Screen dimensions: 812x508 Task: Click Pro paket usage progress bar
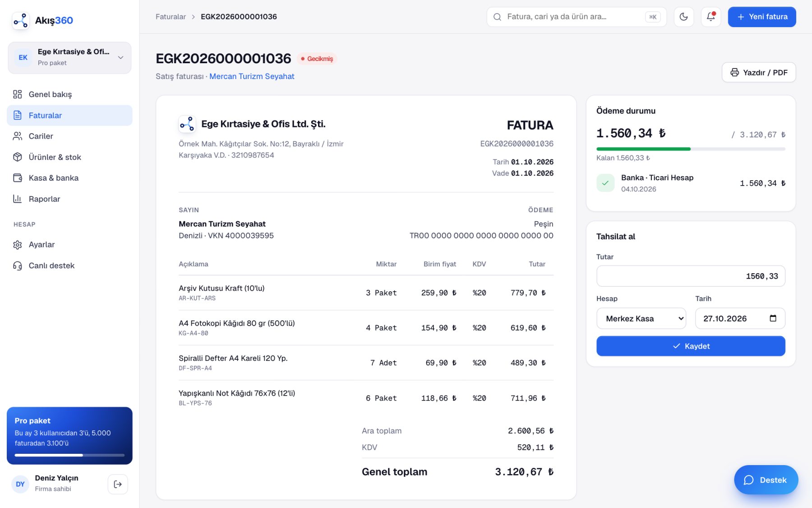(x=69, y=455)
